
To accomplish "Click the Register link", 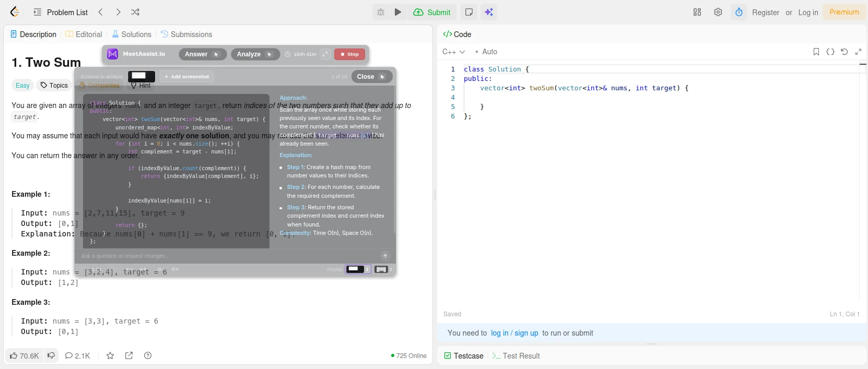I will 766,13.
